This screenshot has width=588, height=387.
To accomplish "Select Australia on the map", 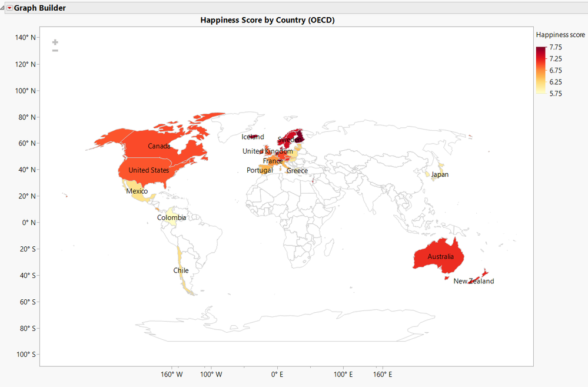I will 441,257.
